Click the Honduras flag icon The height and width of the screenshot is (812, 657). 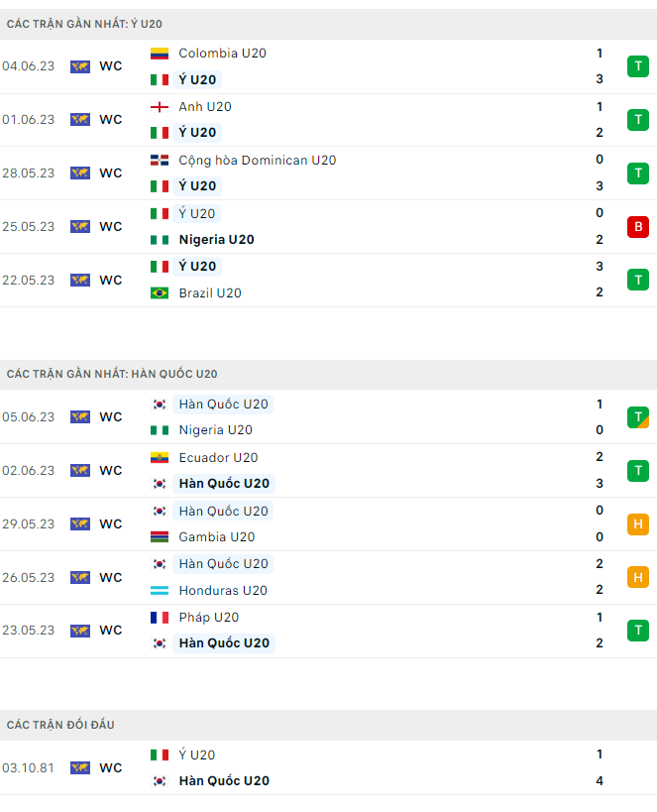click(159, 591)
